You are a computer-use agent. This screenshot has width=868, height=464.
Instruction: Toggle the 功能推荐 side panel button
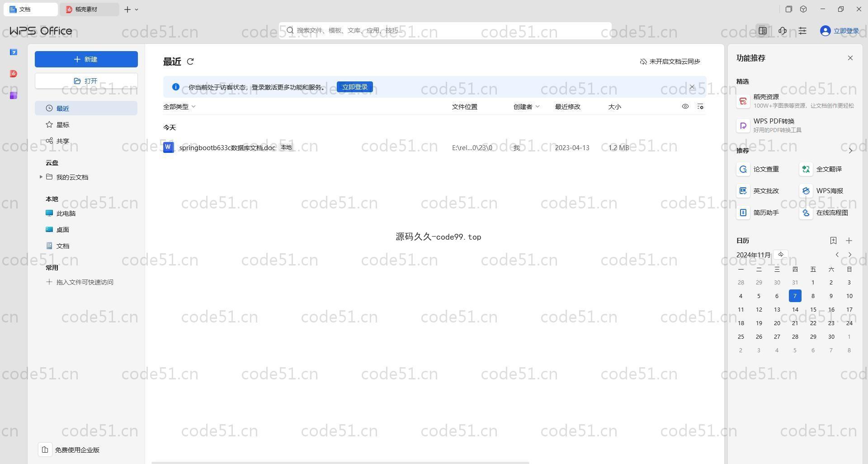(x=763, y=31)
